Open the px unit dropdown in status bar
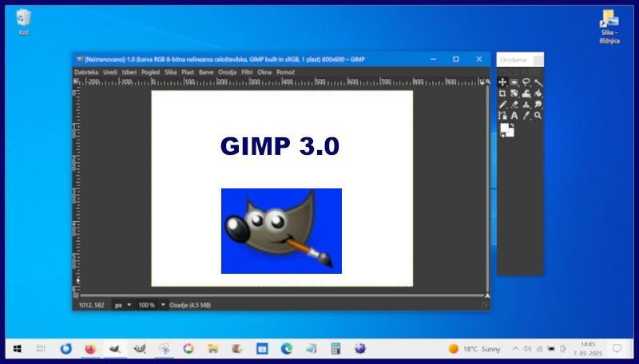The height and width of the screenshot is (364, 639). (x=123, y=305)
